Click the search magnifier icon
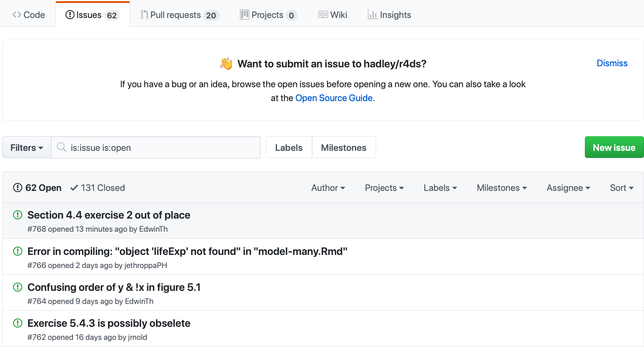644x347 pixels. point(61,147)
